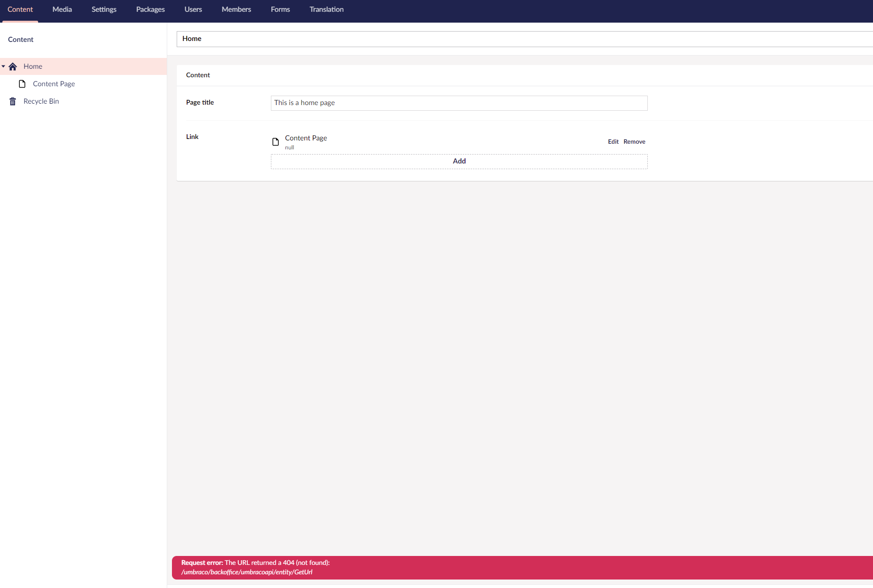This screenshot has width=873, height=588.
Task: Click the Home house icon in tree
Action: (x=13, y=66)
